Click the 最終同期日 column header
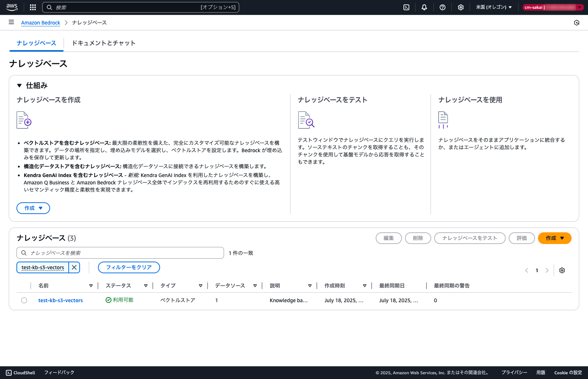The height and width of the screenshot is (379, 588). pyautogui.click(x=392, y=286)
